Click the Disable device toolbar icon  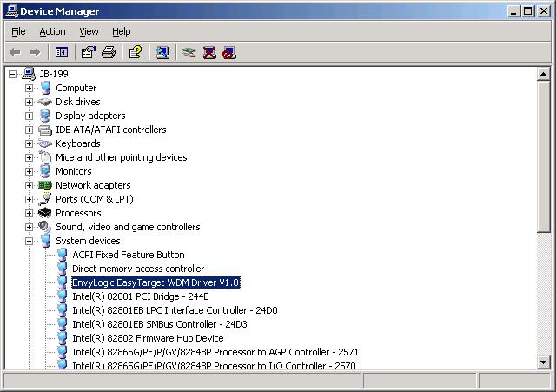click(229, 52)
